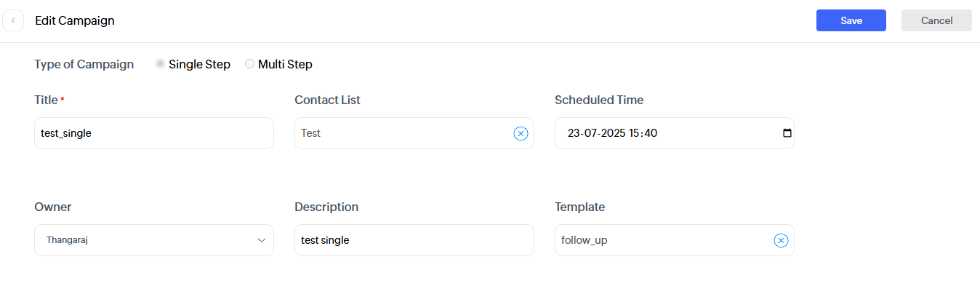
Task: Click the back arrow beside Edit Campaign
Action: pyautogui.click(x=13, y=20)
